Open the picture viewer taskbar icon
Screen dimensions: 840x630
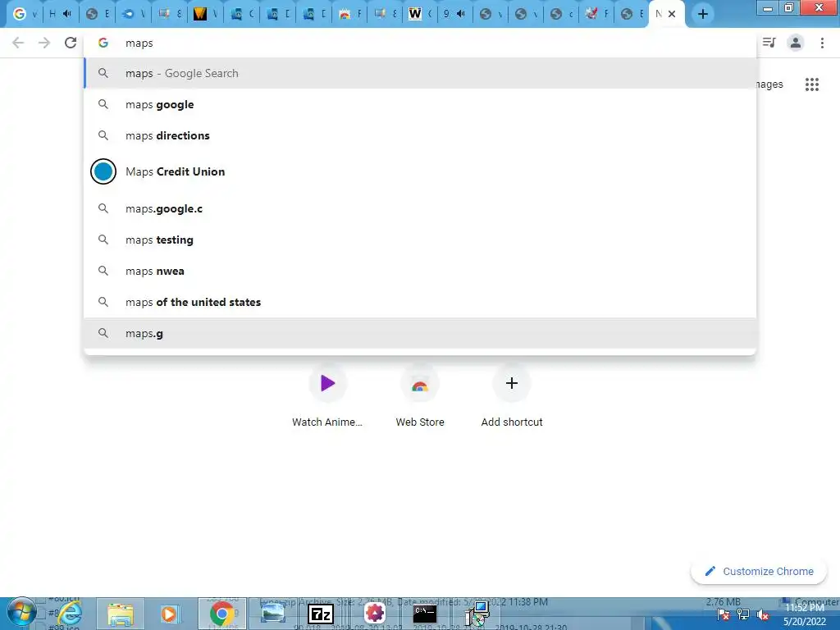[x=272, y=614]
